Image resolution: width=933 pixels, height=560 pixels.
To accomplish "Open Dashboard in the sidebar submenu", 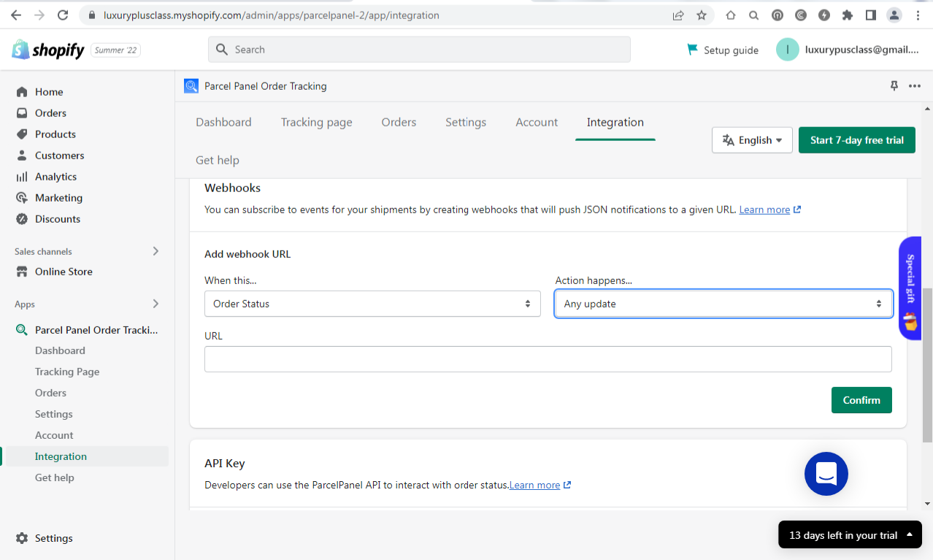I will click(x=60, y=350).
